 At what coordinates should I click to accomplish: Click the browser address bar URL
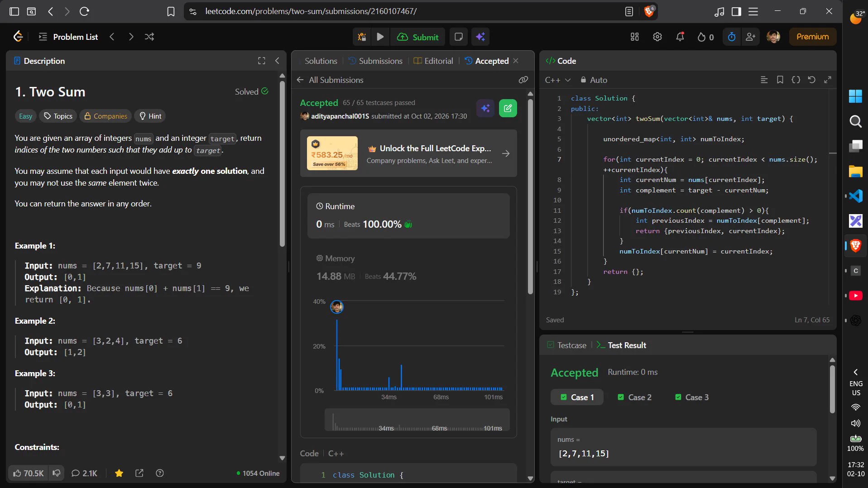point(311,11)
